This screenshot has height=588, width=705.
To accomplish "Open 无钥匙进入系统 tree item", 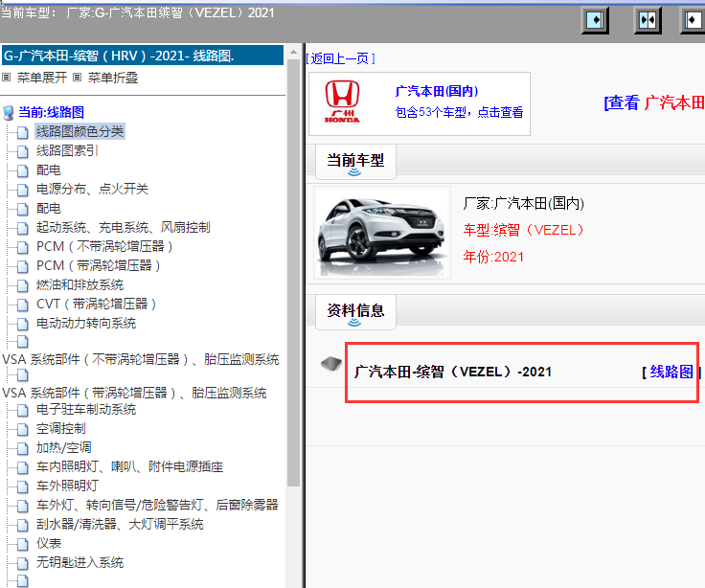I will click(80, 563).
